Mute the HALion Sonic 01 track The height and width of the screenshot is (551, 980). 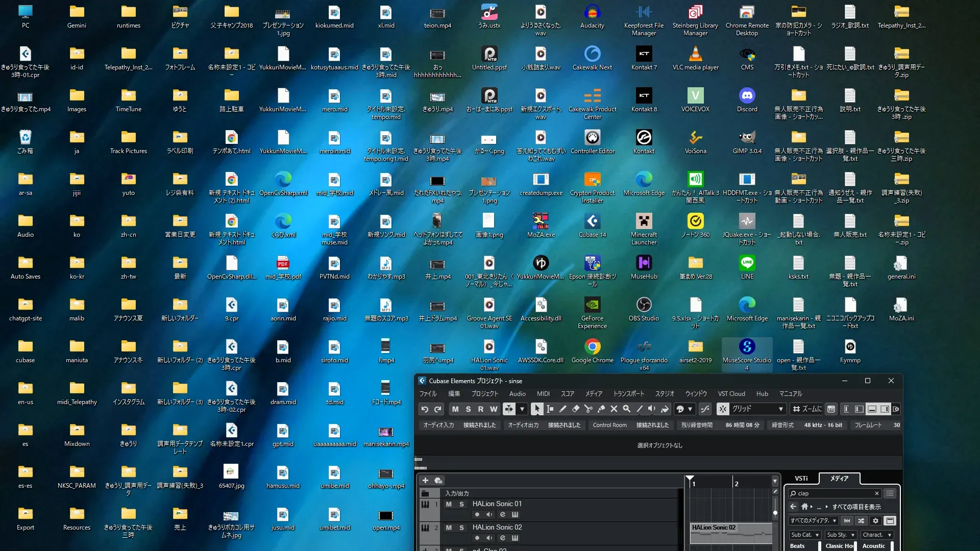449,504
